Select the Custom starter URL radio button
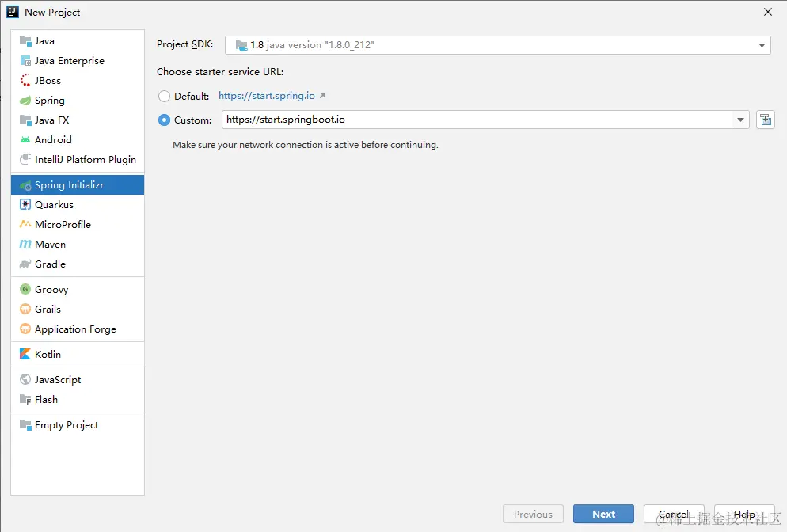The image size is (787, 532). 164,120
